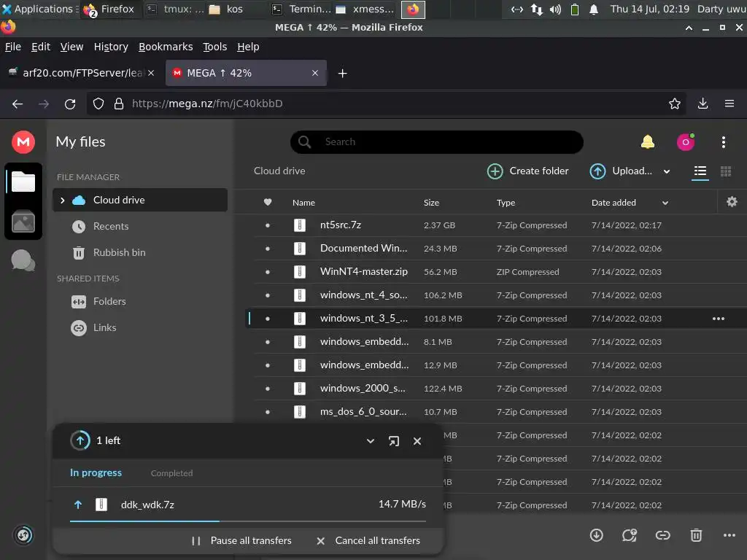Click Create folder
The image size is (747, 560).
(x=528, y=171)
